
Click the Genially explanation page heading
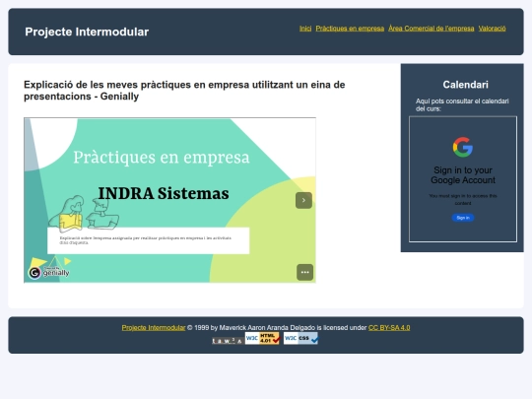184,91
